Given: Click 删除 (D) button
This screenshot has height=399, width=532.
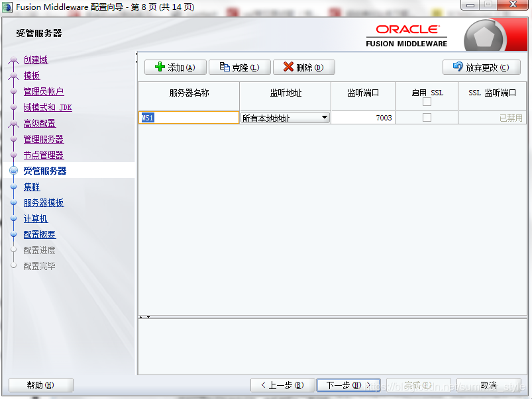Looking at the screenshot, I should coord(304,67).
